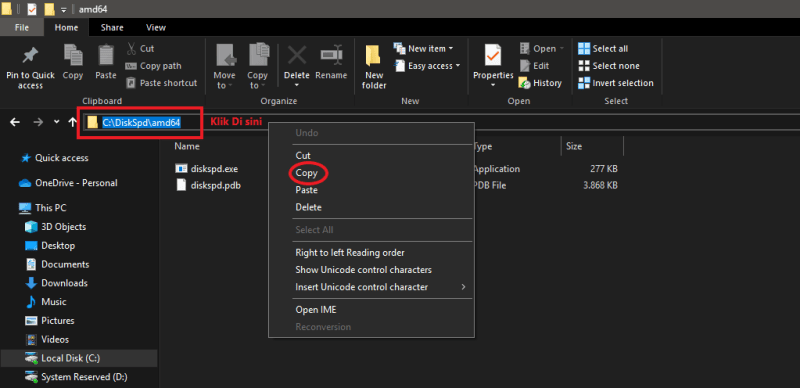Select the diskspd.exe file
The image size is (800, 388).
pyautogui.click(x=207, y=169)
